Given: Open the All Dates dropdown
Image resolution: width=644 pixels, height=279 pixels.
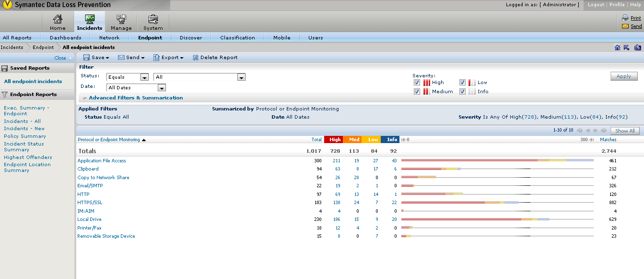Looking at the screenshot, I should (x=136, y=87).
